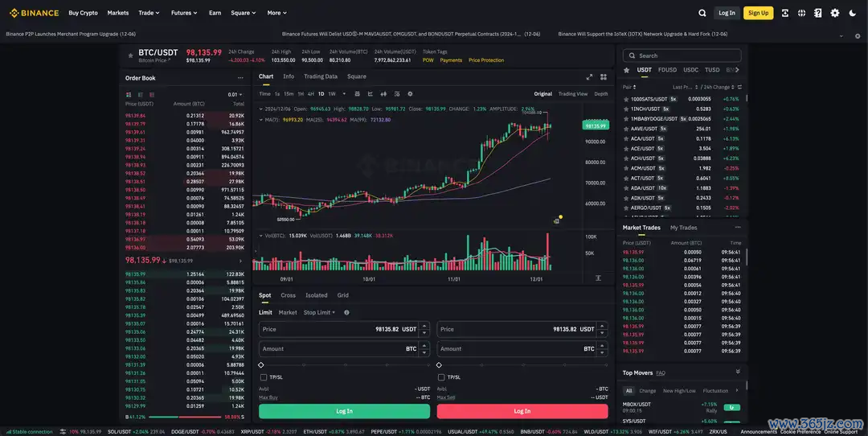Viewport: 868px width, 436px height.
Task: Collapse the Top Movers panel chevron
Action: coord(738,372)
